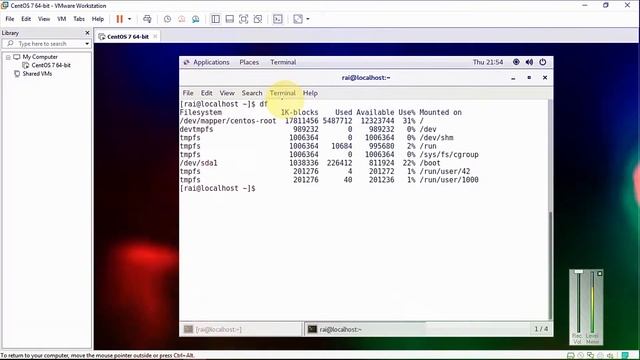Open the Library search dropdown arrow
This screenshot has width=640, height=360.
point(87,44)
